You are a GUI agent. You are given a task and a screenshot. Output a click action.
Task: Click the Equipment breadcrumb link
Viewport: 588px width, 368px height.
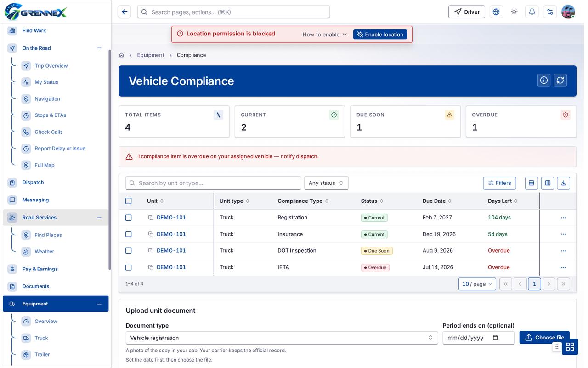coord(151,55)
